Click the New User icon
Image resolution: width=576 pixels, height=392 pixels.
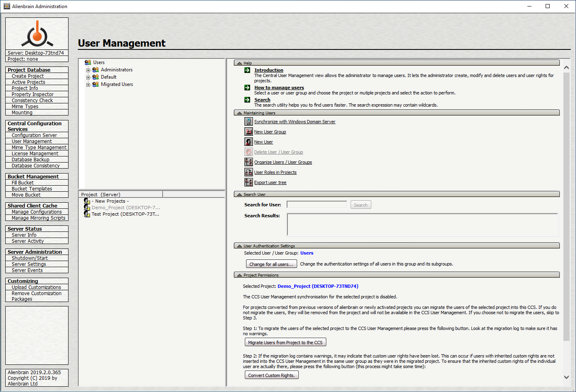pyautogui.click(x=248, y=142)
